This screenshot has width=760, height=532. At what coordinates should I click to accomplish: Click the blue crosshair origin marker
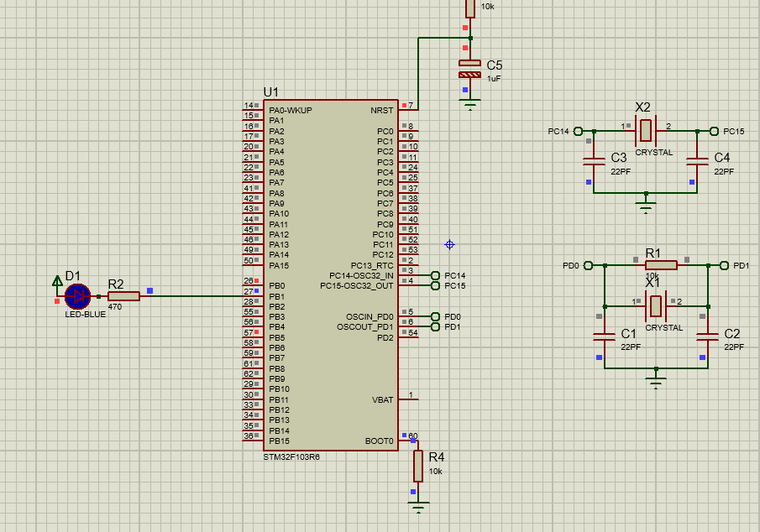tap(448, 243)
